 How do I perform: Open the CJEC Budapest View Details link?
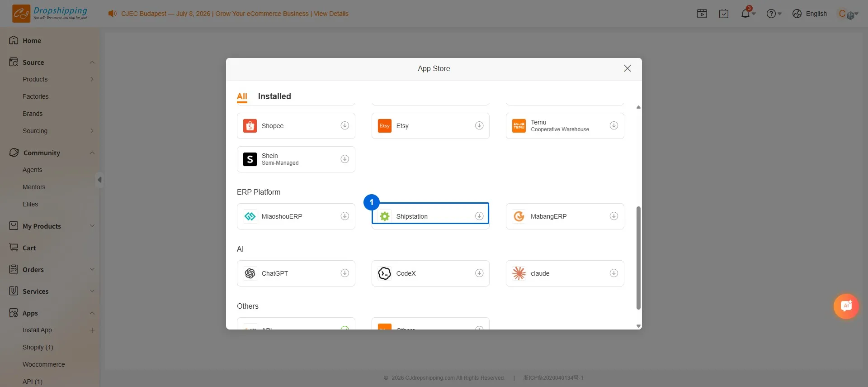331,14
